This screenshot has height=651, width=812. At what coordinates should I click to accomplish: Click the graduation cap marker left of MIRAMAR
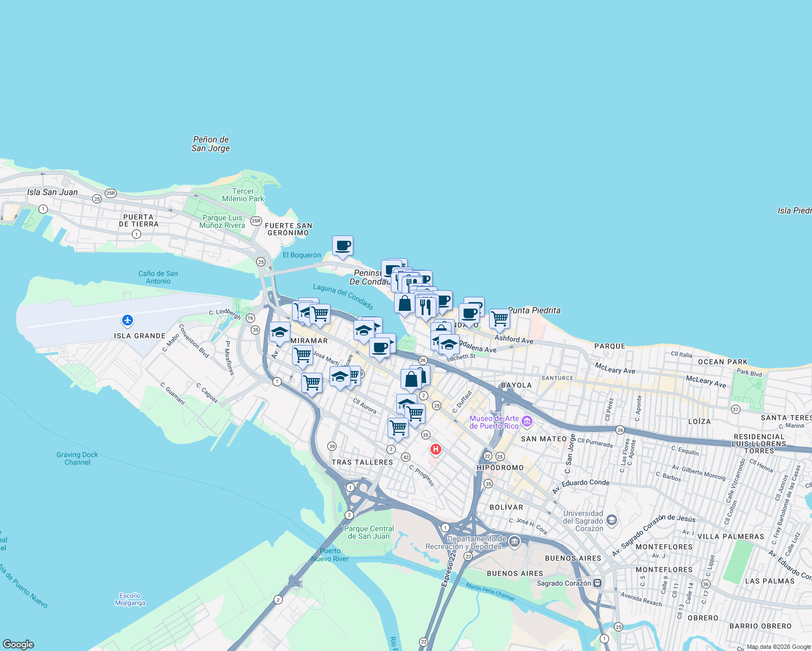pyautogui.click(x=280, y=333)
